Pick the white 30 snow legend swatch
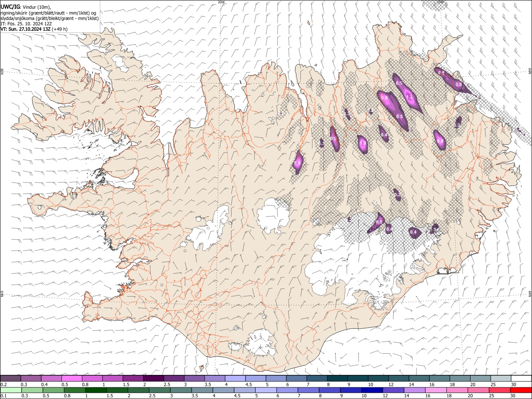The width and height of the screenshot is (532, 399). (x=521, y=379)
